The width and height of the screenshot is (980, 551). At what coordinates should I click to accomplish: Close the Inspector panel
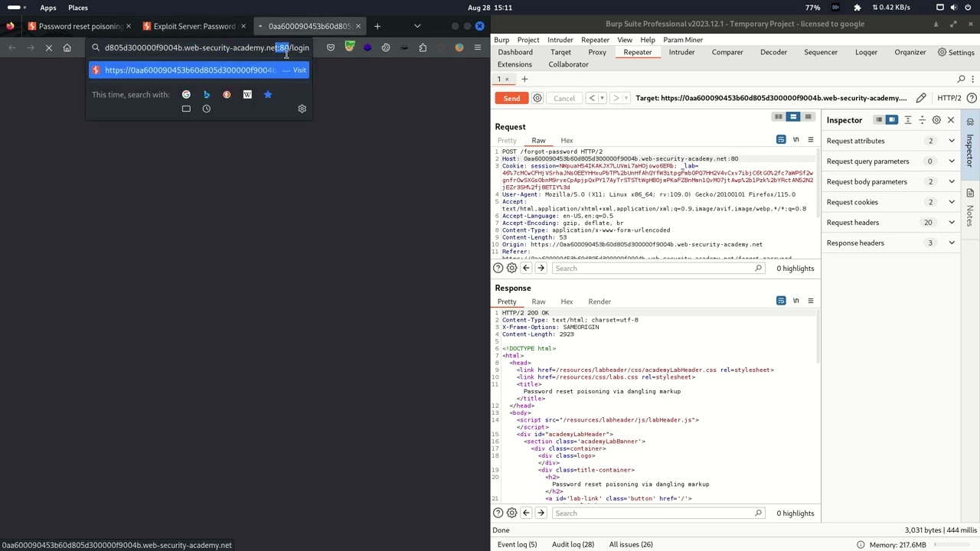951,120
